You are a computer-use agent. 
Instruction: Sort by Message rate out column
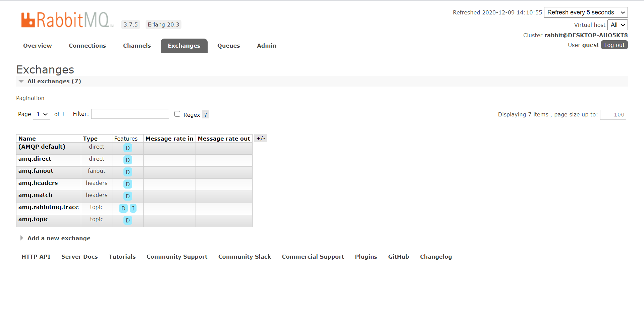(x=224, y=139)
